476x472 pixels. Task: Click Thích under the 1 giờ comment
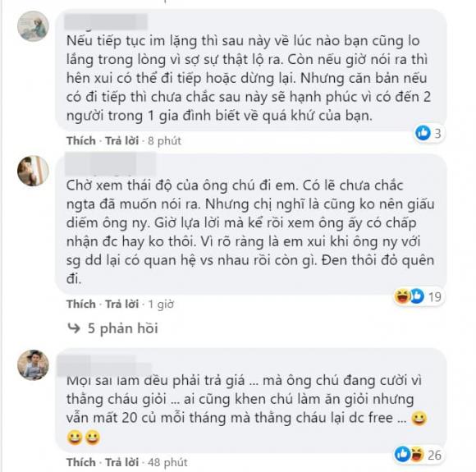81,304
